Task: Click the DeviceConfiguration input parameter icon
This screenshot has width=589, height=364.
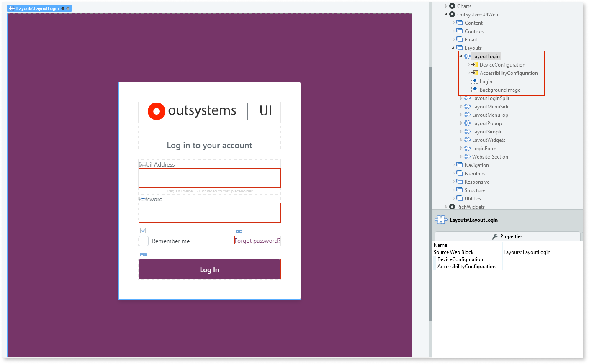Action: [474, 64]
